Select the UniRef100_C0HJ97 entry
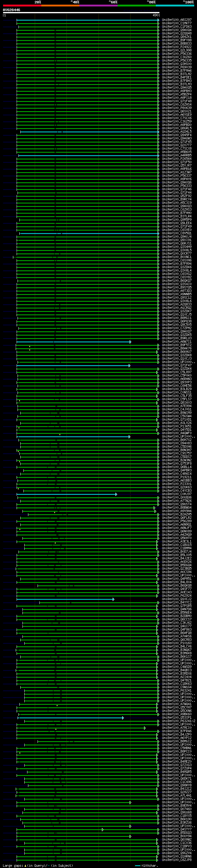This screenshot has height=868, width=197. point(176,494)
